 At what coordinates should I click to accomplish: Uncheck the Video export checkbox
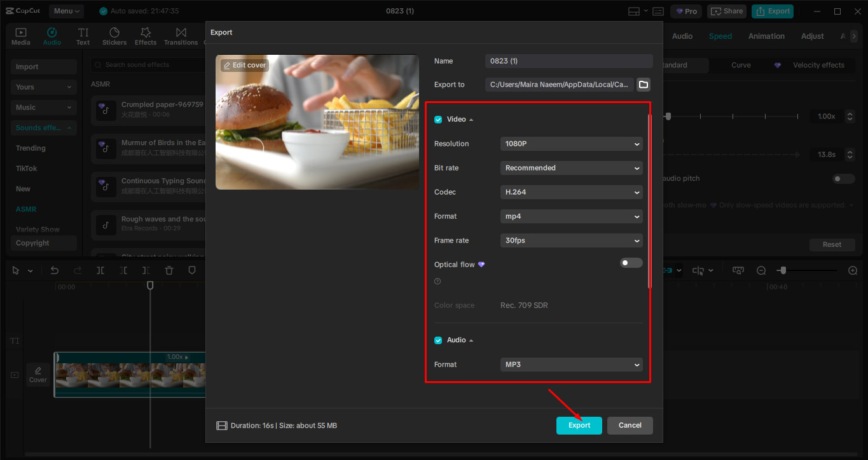[x=438, y=119]
